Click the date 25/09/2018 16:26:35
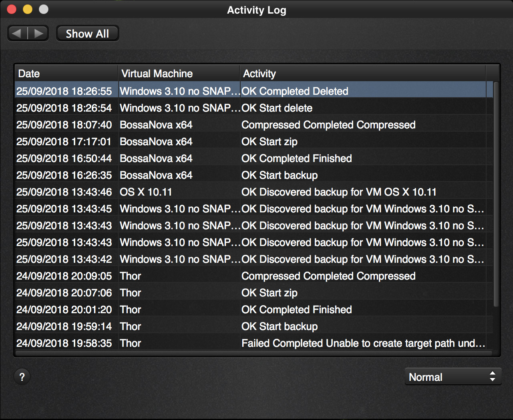The width and height of the screenshot is (513, 420). [x=64, y=175]
